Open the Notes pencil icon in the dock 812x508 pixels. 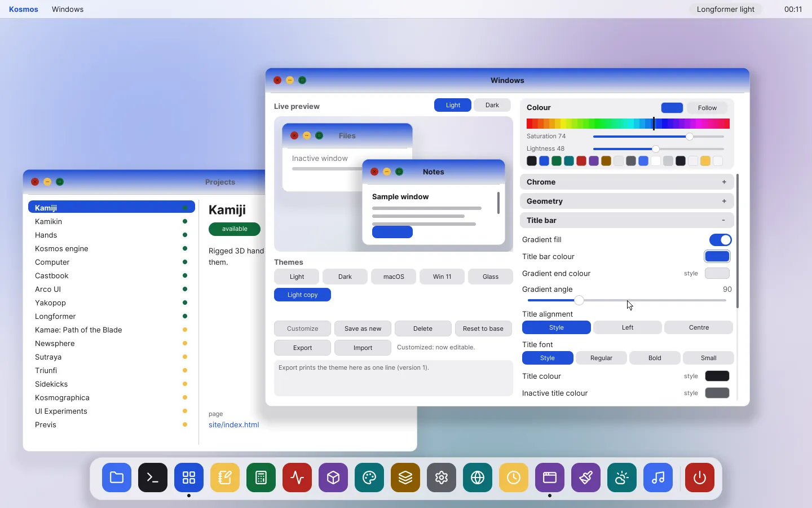(225, 478)
